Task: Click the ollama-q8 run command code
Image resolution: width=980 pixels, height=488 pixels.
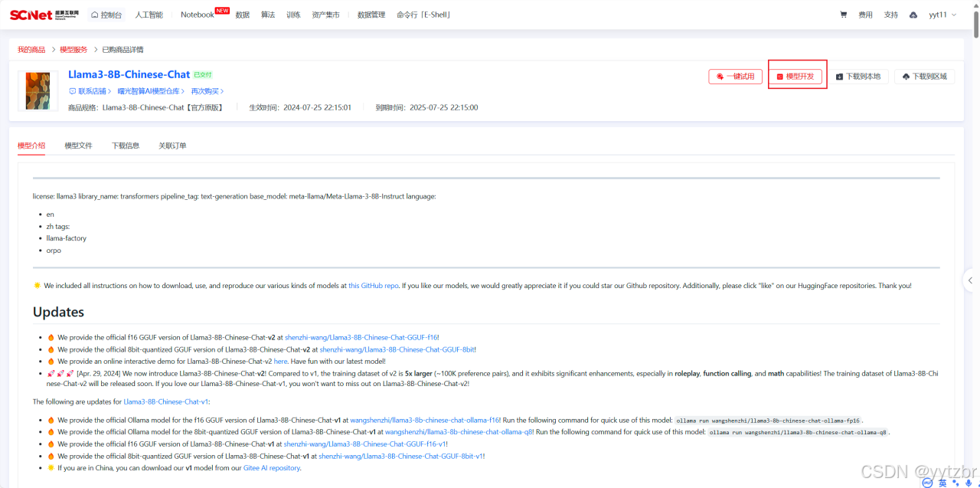Action: coord(798,433)
